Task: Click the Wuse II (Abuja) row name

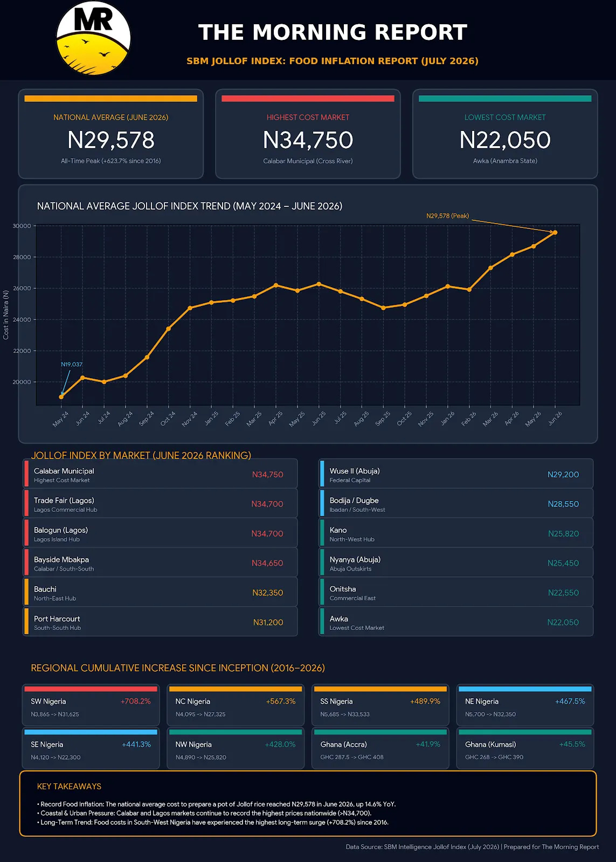Action: [355, 471]
